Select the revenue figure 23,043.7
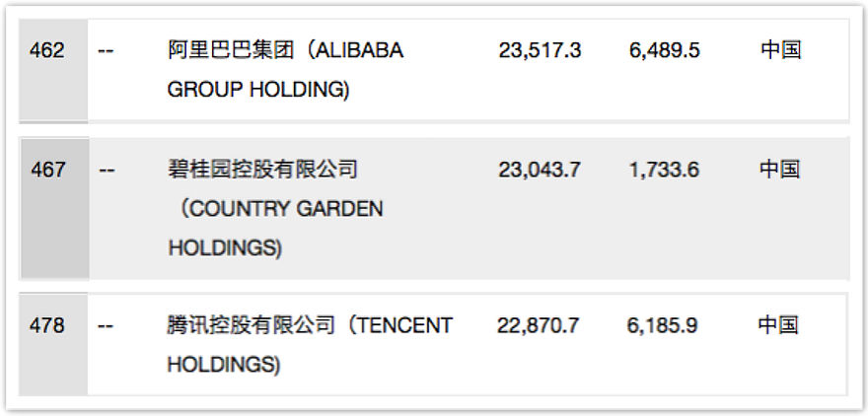This screenshot has width=868, height=416. [x=540, y=170]
